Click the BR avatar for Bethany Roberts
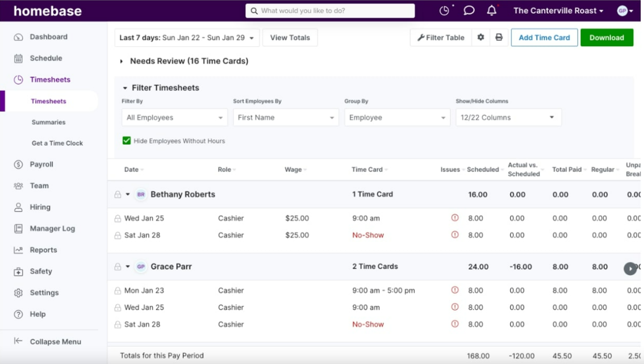644x364 pixels. coord(141,194)
